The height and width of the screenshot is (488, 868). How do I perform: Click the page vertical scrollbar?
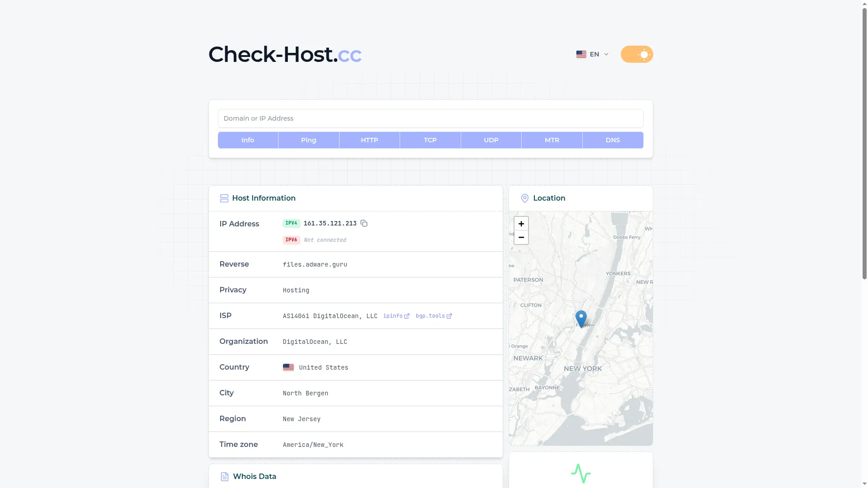pos(864,145)
